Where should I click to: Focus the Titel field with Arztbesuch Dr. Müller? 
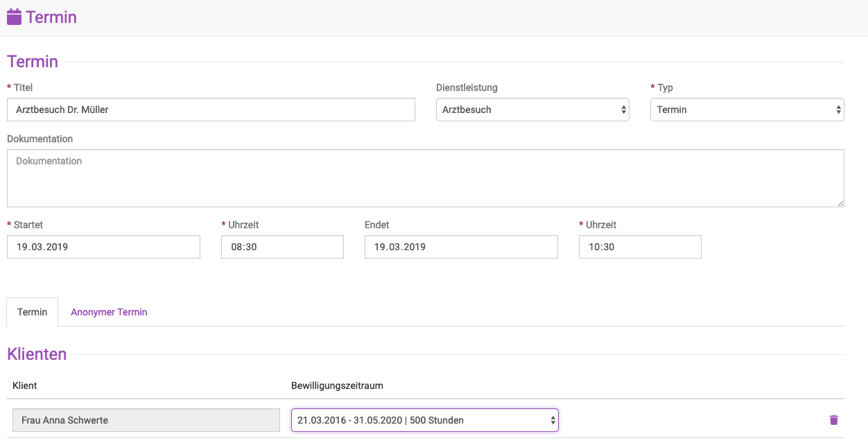pos(211,110)
